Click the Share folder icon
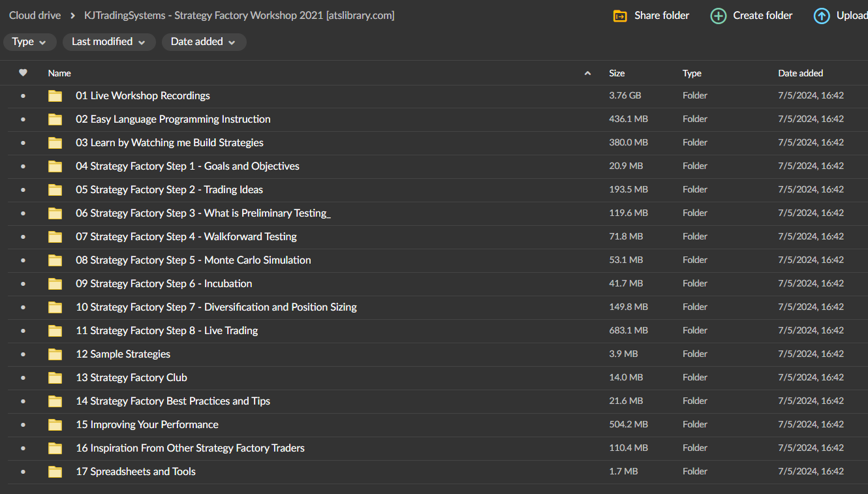Image resolution: width=868 pixels, height=494 pixels. tap(620, 16)
